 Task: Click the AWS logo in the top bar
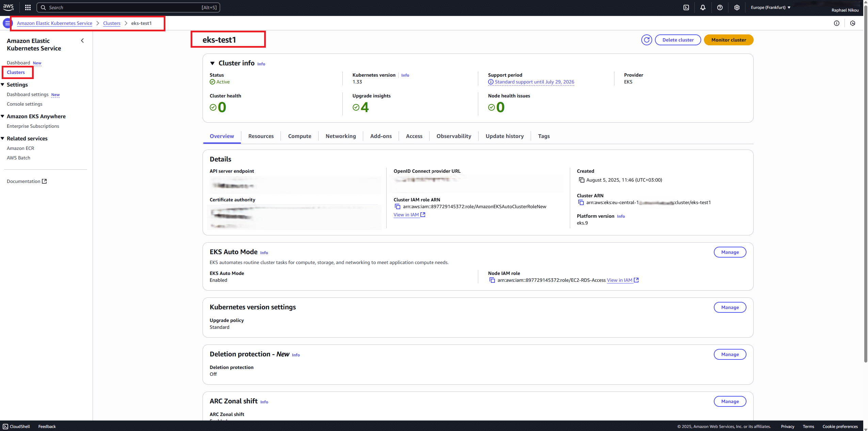pos(8,7)
